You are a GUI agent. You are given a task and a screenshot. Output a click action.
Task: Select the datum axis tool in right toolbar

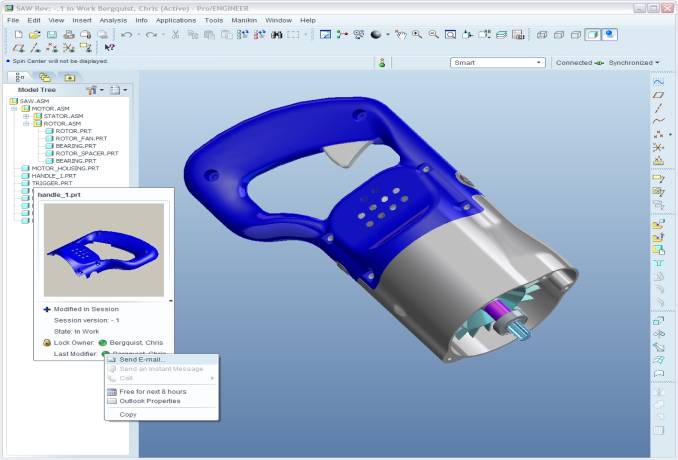pos(658,108)
